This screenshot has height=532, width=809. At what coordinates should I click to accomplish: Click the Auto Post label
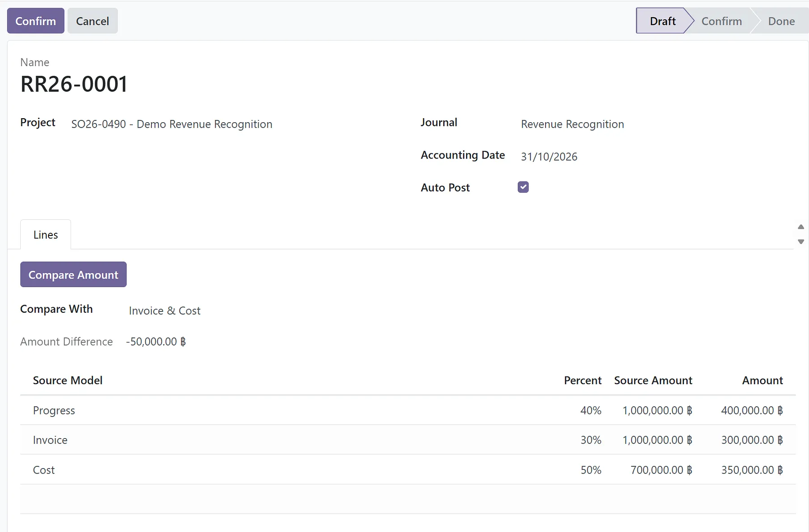445,187
